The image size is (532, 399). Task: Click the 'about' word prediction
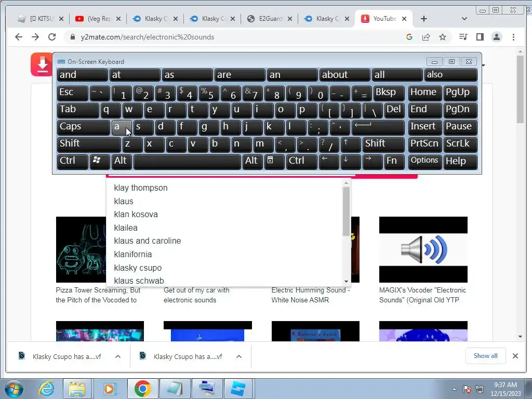coord(344,75)
